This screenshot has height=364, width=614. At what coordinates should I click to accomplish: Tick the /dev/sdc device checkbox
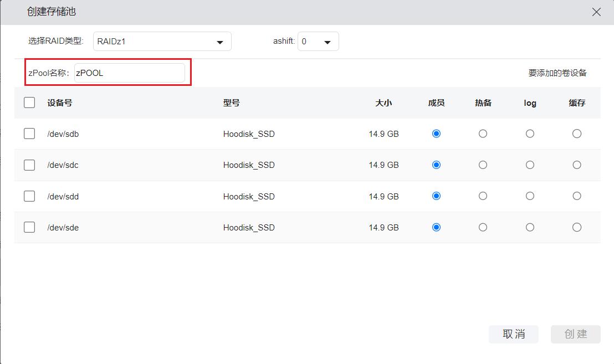click(29, 165)
